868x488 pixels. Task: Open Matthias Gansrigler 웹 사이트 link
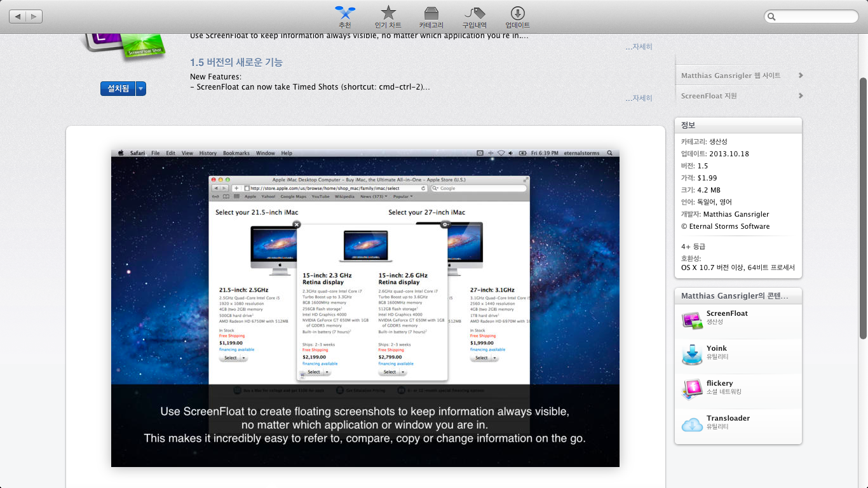(x=742, y=76)
